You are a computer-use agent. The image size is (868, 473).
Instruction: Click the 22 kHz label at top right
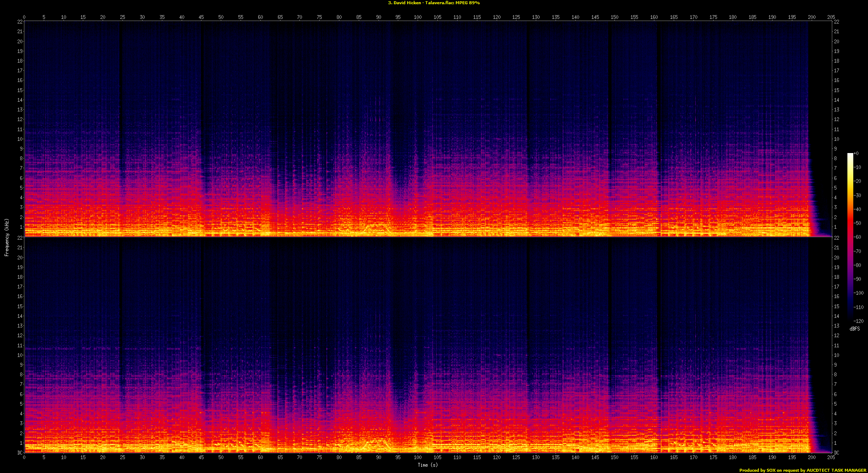pyautogui.click(x=836, y=22)
